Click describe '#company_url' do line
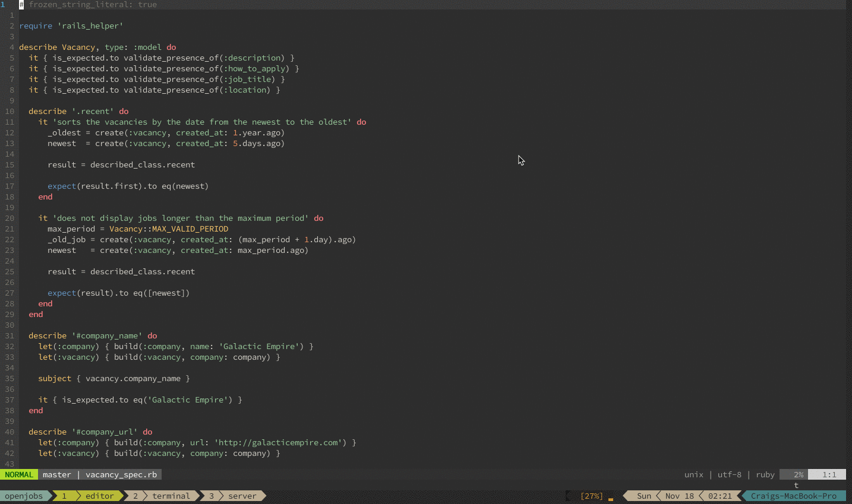The height and width of the screenshot is (504, 852). 90,432
